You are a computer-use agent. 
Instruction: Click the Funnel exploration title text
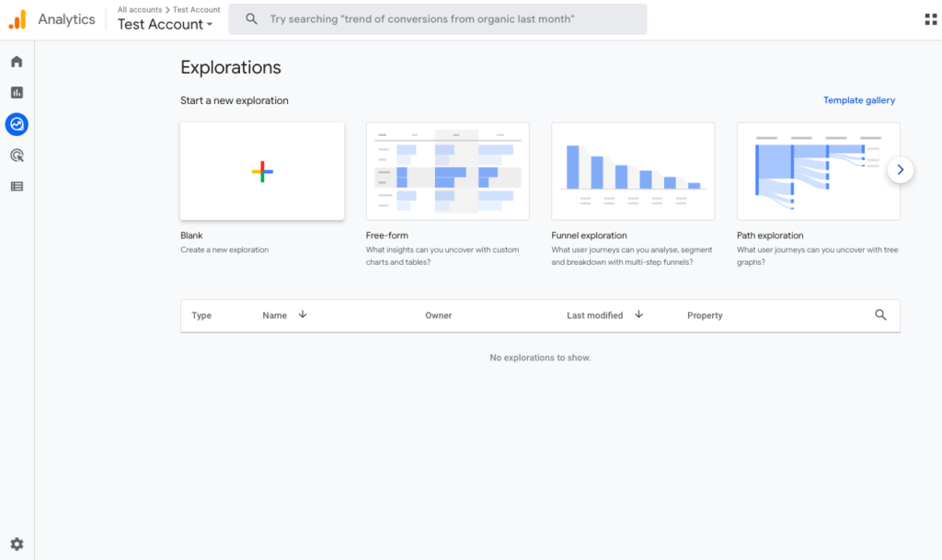(x=589, y=236)
